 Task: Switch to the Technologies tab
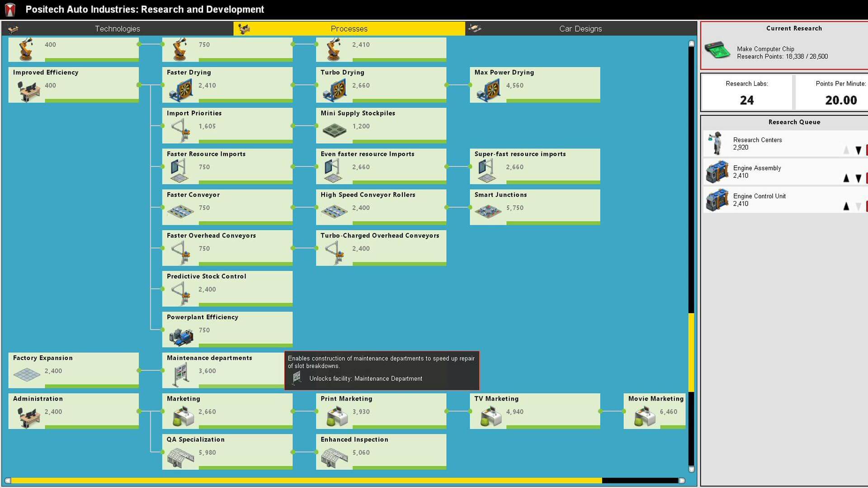point(118,28)
